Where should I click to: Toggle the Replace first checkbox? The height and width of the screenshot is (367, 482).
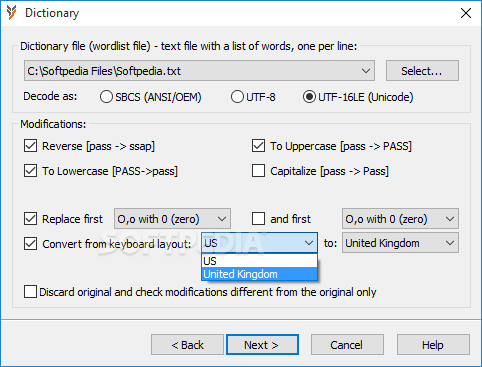pos(30,219)
